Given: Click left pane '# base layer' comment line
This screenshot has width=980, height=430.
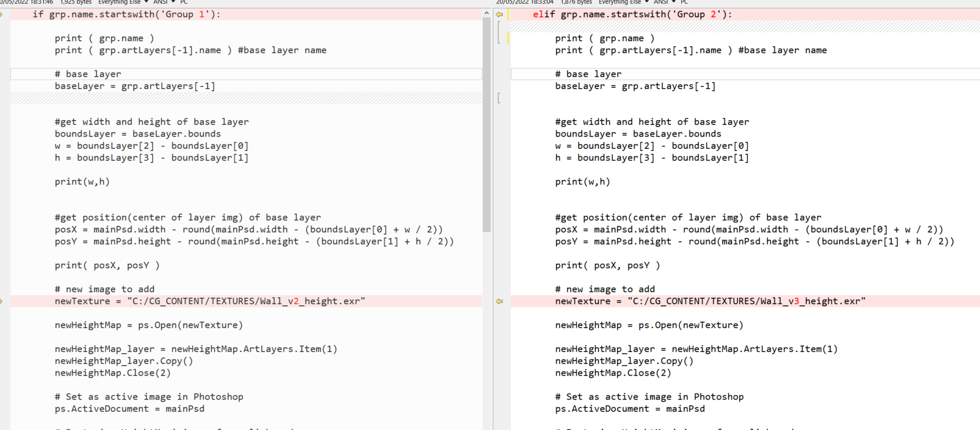Looking at the screenshot, I should tap(88, 74).
